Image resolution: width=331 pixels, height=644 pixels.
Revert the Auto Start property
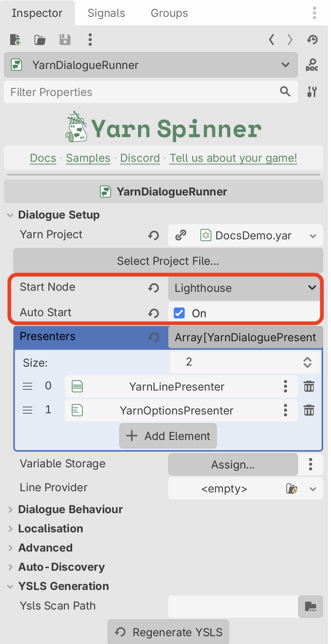tap(154, 313)
